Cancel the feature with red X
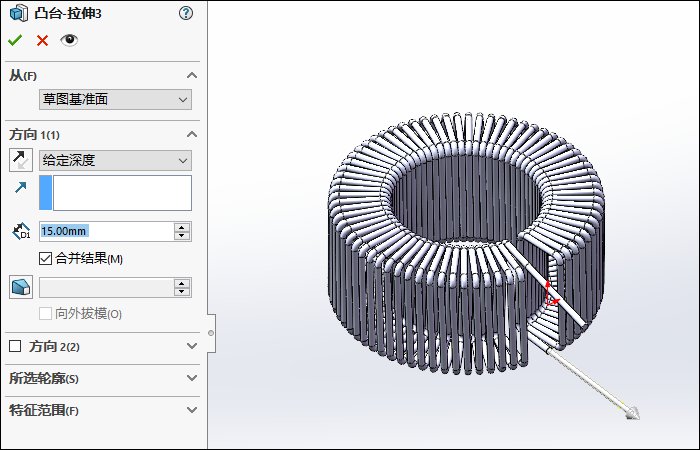 tap(42, 41)
